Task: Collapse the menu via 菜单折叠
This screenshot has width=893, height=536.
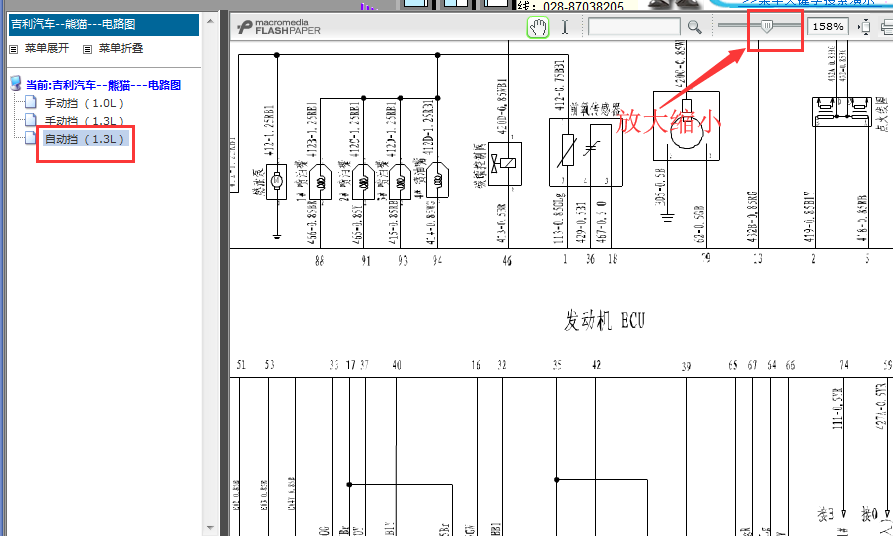Action: tap(121, 48)
